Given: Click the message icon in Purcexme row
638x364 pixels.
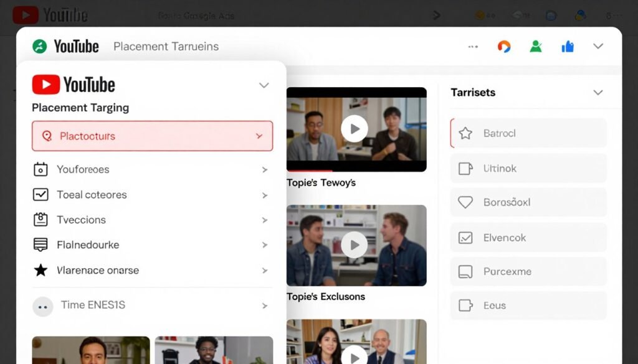Looking at the screenshot, I should tap(465, 271).
